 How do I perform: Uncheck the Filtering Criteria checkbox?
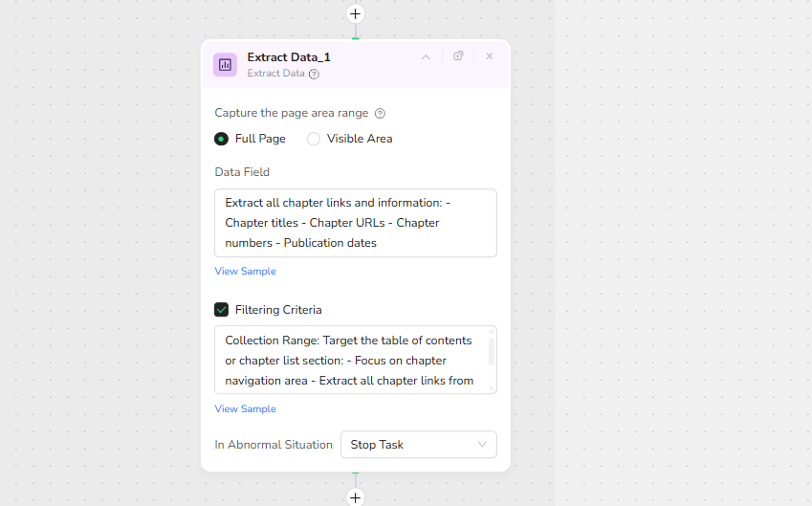tap(222, 310)
